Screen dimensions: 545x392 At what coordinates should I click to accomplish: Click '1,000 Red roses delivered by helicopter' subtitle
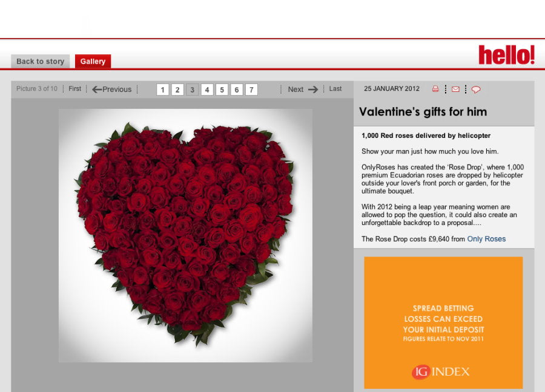(x=426, y=136)
